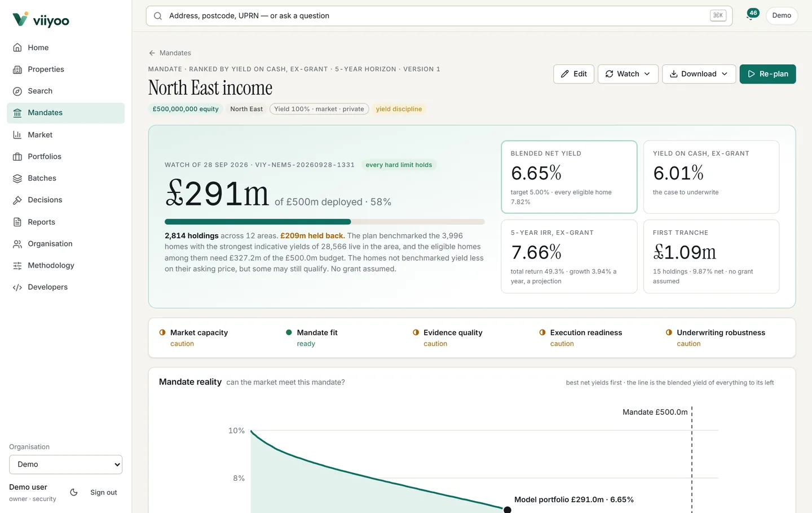This screenshot has width=812, height=513.
Task: Select the 5-year IRR ex-grant card
Action: point(569,256)
